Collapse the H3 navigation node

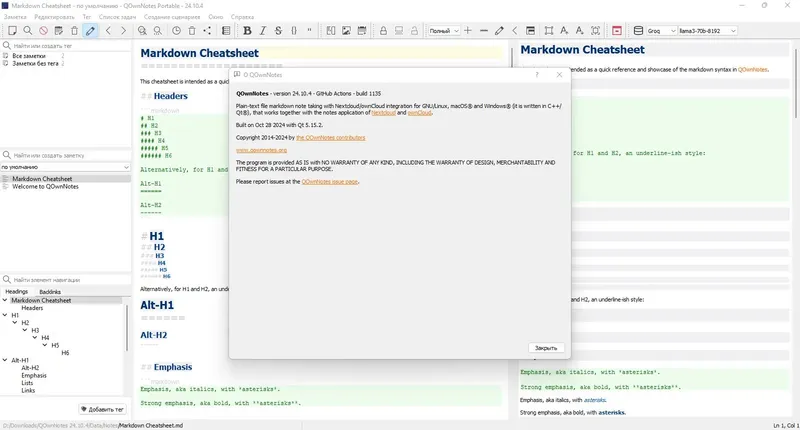point(24,330)
